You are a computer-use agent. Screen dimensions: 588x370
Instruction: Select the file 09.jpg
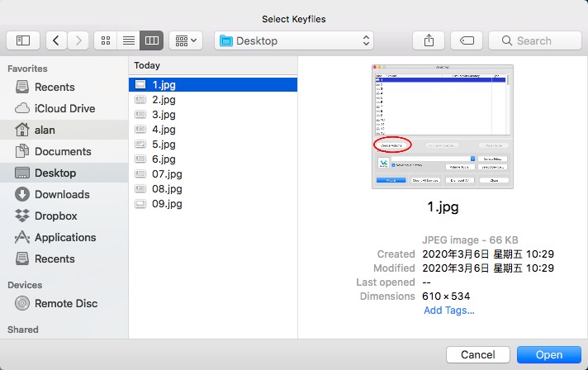point(167,203)
